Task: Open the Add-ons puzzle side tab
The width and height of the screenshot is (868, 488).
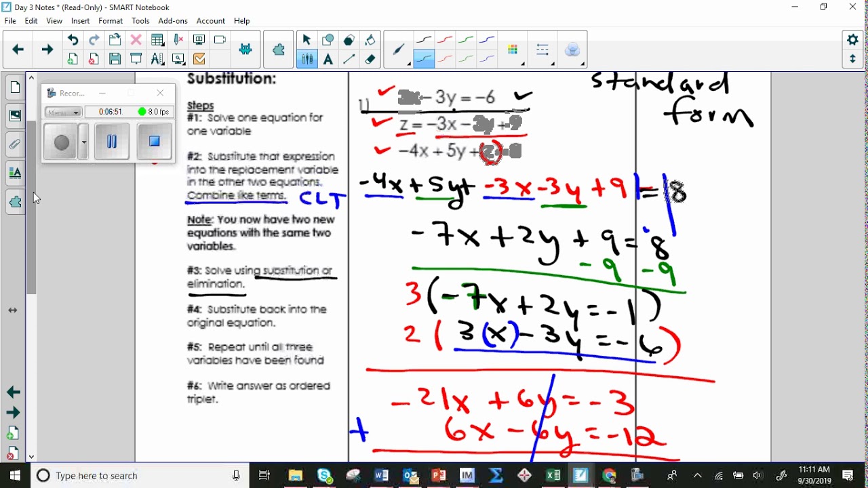Action: pos(15,201)
